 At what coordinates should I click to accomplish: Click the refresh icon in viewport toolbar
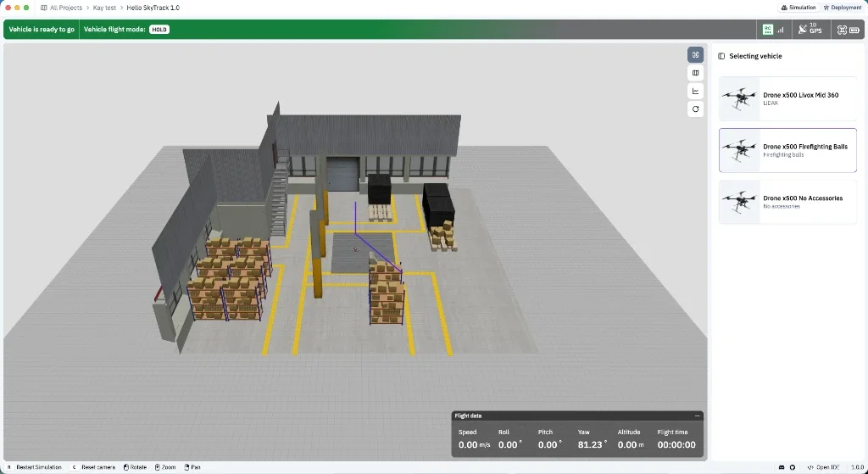tap(695, 109)
